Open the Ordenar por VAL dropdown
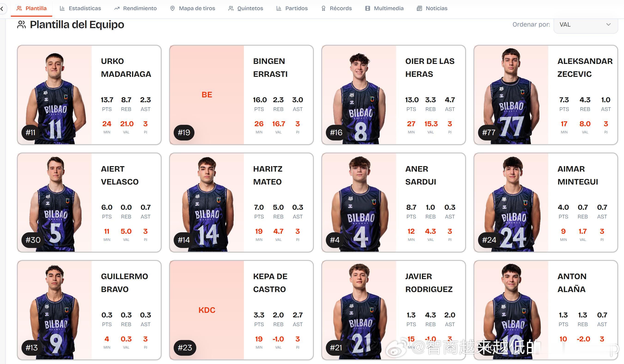This screenshot has height=364, width=624. (585, 25)
